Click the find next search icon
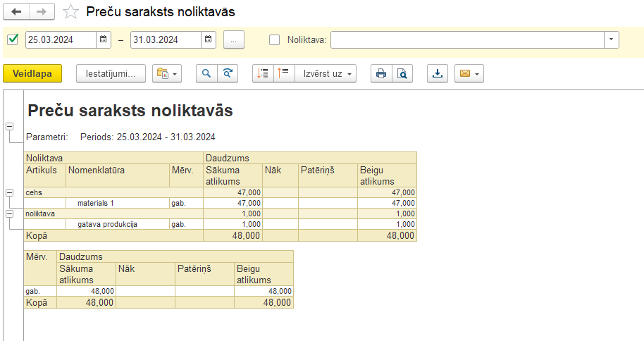This screenshot has width=644, height=341. (x=228, y=73)
